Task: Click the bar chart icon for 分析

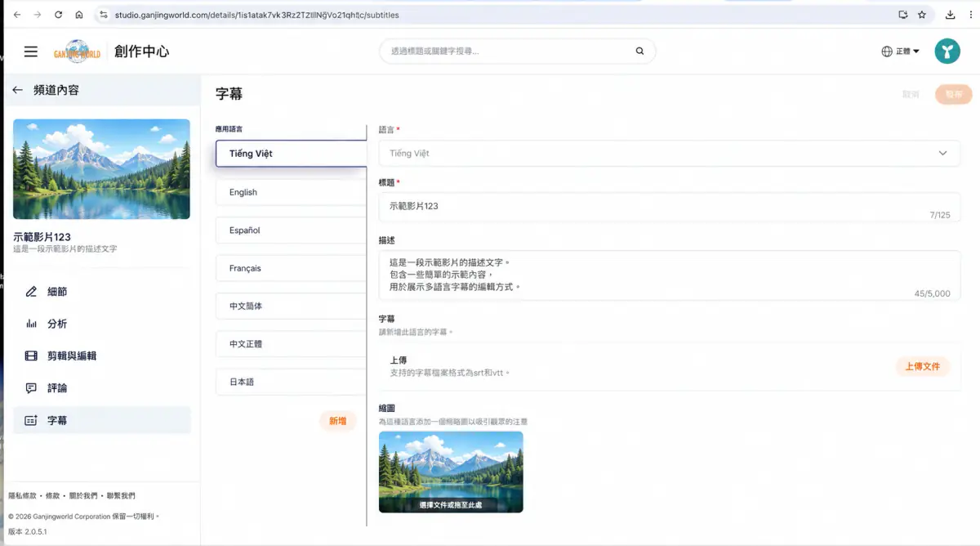Action: click(31, 324)
